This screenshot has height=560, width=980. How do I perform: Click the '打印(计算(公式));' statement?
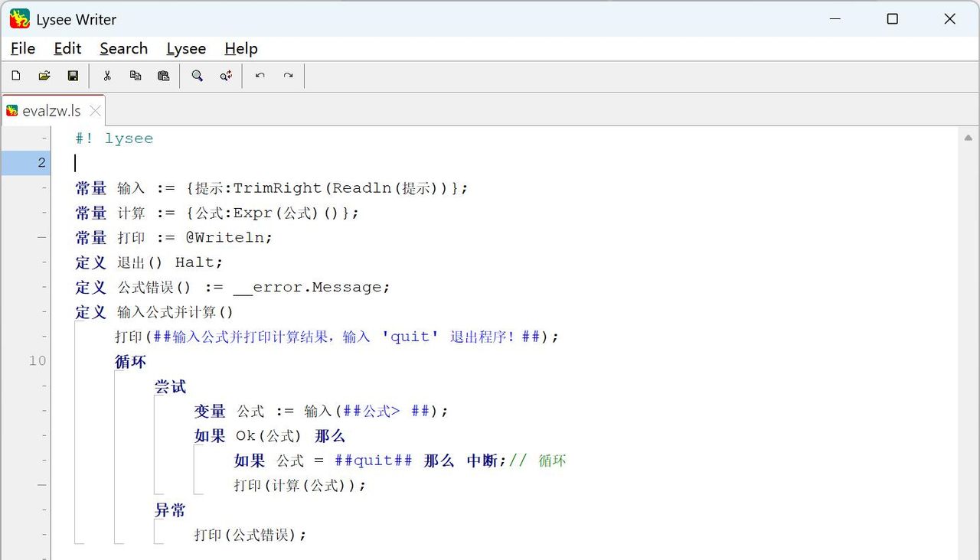(x=300, y=485)
